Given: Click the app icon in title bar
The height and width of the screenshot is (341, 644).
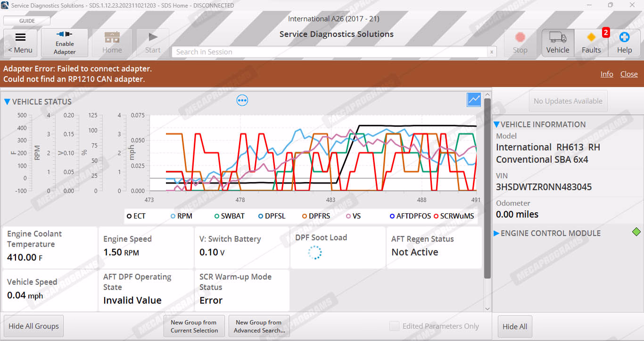Looking at the screenshot, I should click(5, 5).
